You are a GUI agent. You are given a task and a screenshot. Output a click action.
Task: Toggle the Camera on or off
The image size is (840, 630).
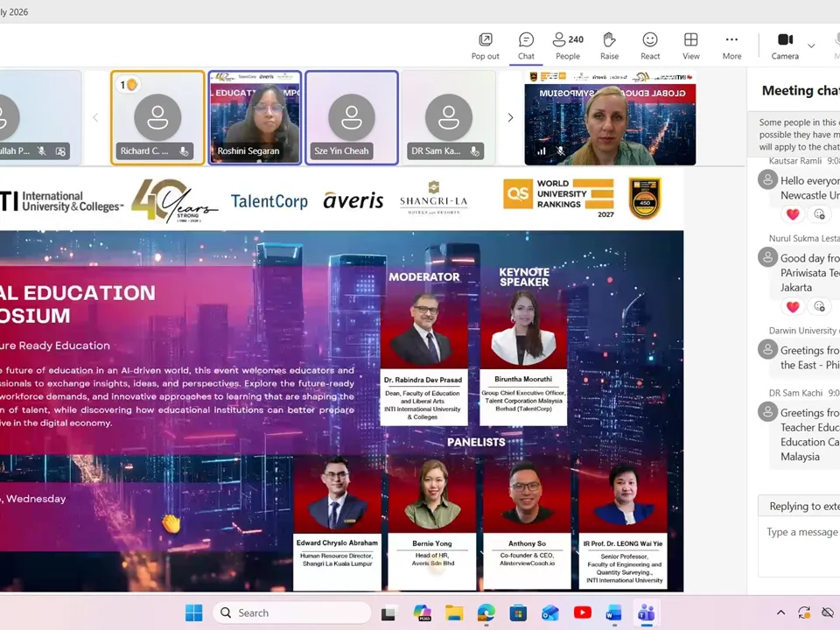[785, 46]
